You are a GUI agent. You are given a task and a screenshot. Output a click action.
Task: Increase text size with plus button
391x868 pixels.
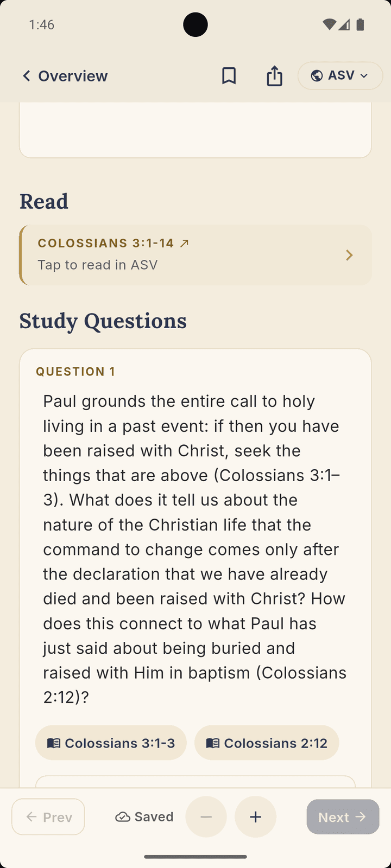[x=255, y=816]
